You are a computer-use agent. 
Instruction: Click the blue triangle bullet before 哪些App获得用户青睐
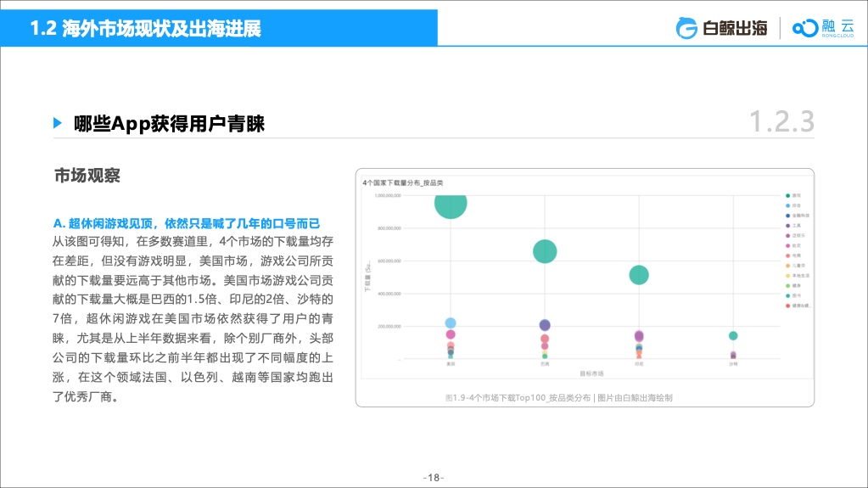58,123
